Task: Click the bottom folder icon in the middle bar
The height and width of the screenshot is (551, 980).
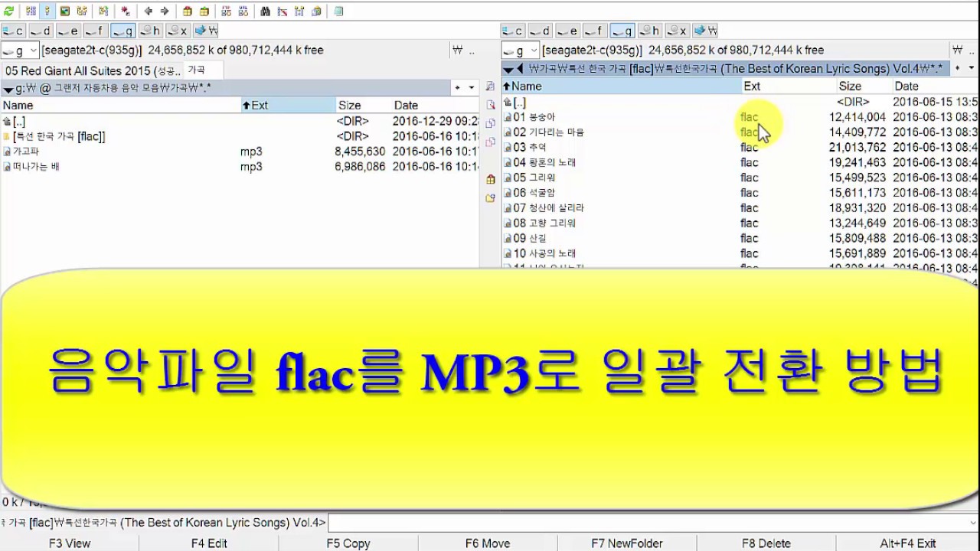Action: coord(490,198)
